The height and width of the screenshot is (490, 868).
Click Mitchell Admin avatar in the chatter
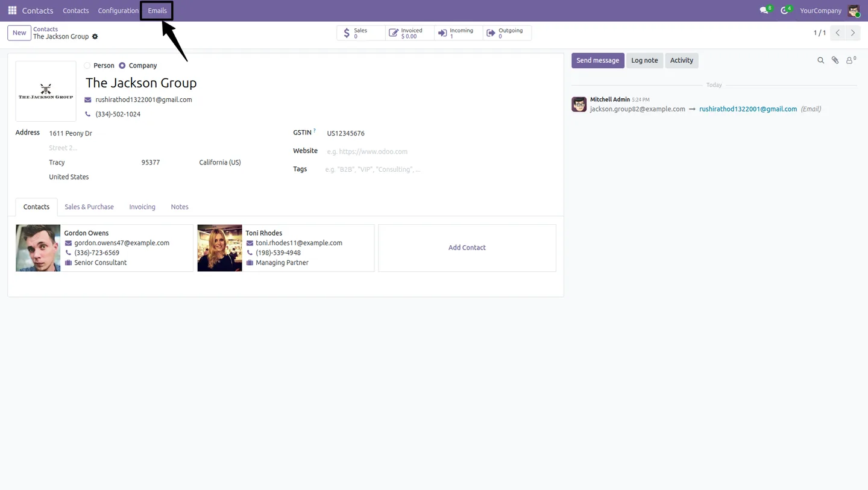point(579,104)
